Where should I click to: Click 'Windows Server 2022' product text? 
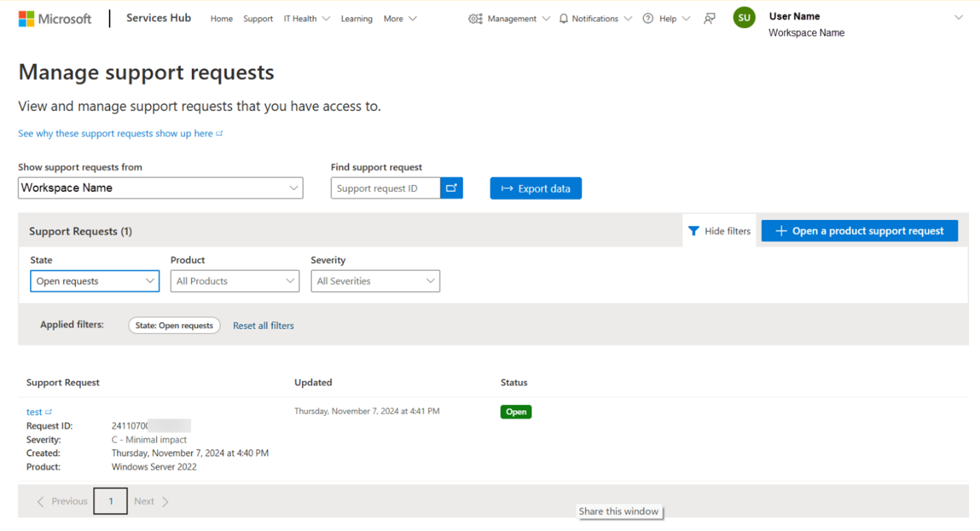point(154,467)
